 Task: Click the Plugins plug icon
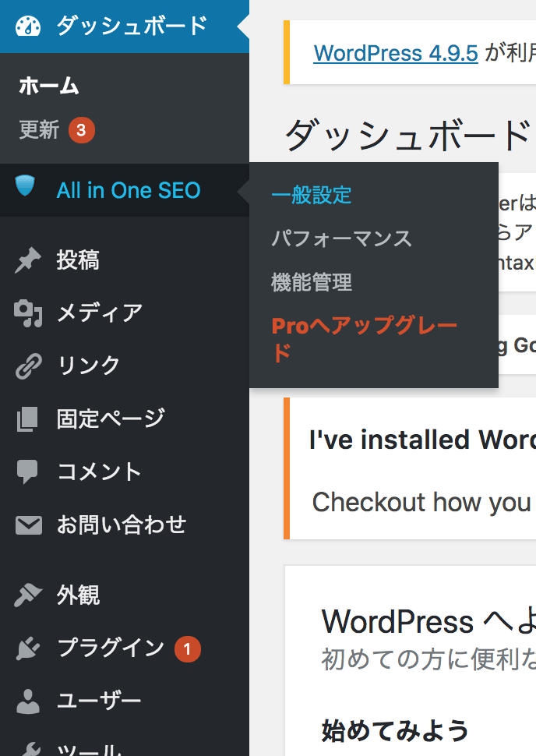[x=28, y=648]
